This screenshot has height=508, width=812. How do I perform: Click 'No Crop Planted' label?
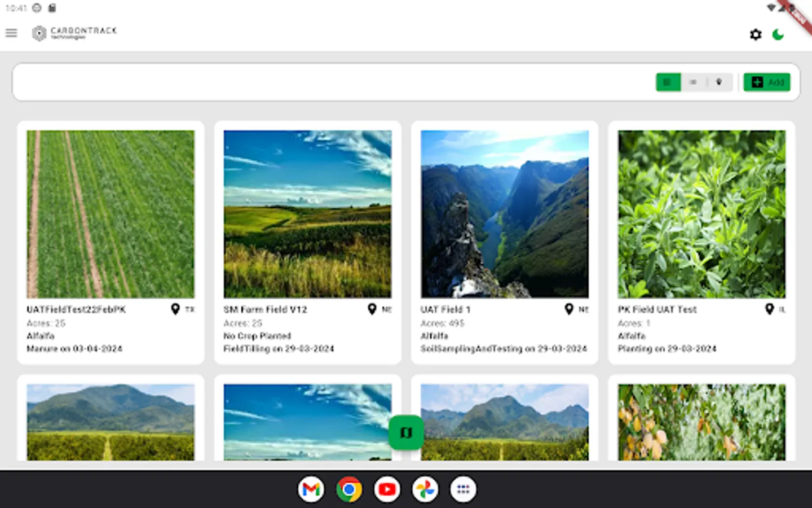point(257,336)
